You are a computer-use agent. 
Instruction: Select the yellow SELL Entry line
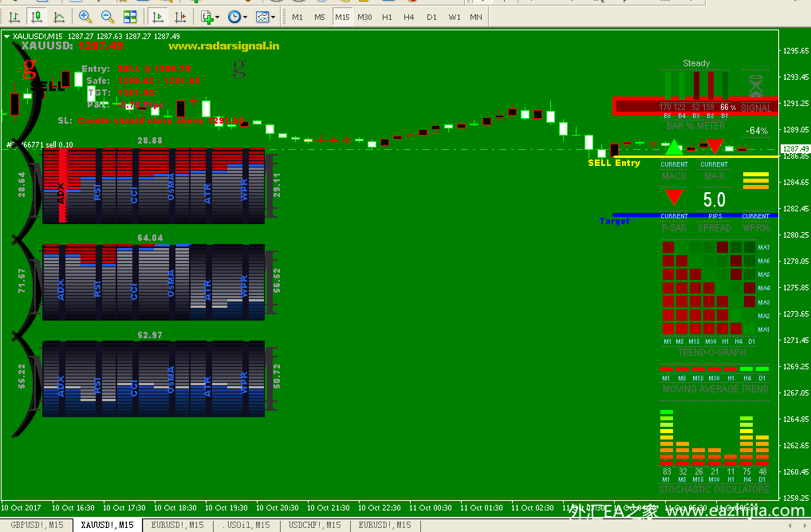(695, 156)
